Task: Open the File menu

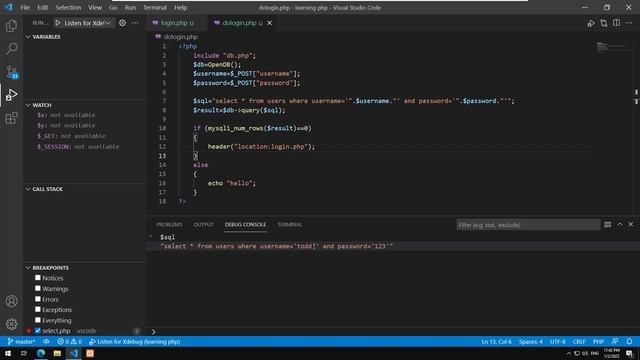Action: (x=25, y=7)
